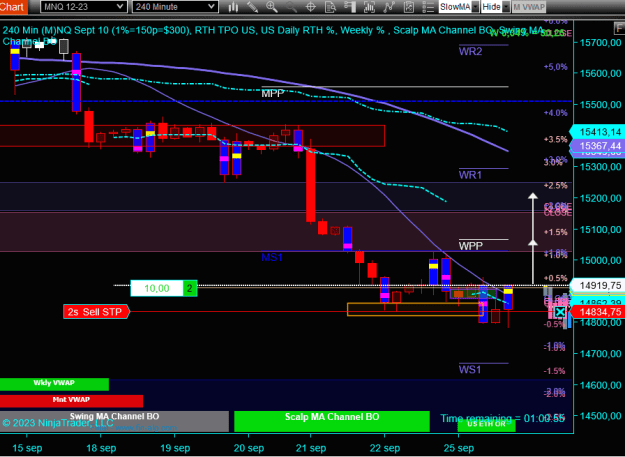
Task: Click the list-style toolbar icon before SlowMA
Action: point(428,7)
